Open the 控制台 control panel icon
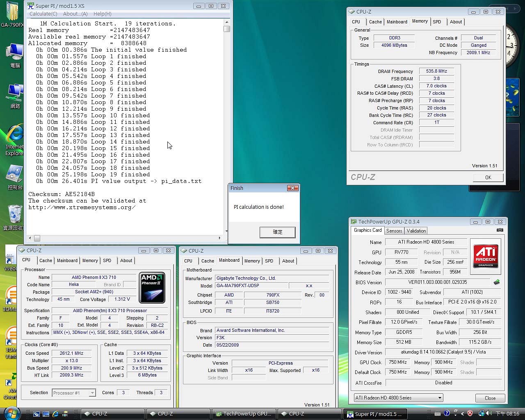Image resolution: width=525 pixels, height=420 pixels. point(15,177)
